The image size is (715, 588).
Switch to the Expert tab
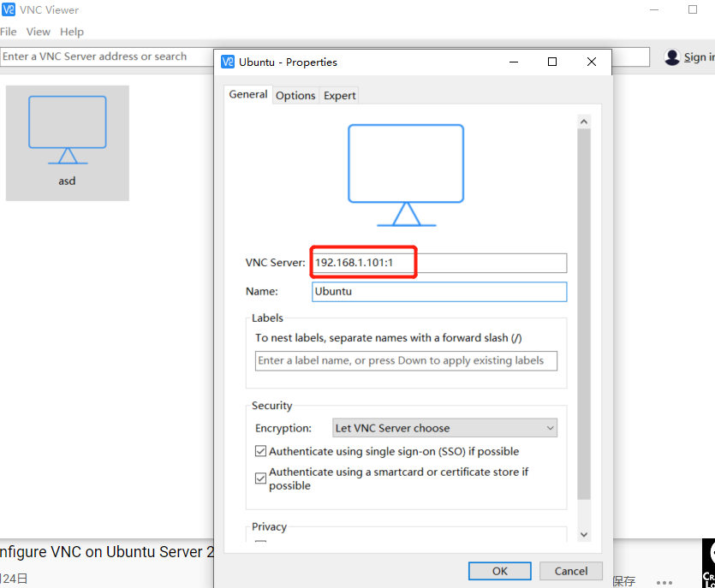pyautogui.click(x=339, y=95)
